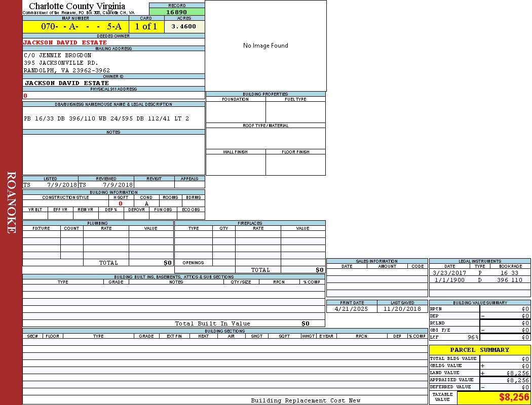Click the last saved date 11/20/2018
The image size is (532, 405).
[402, 309]
